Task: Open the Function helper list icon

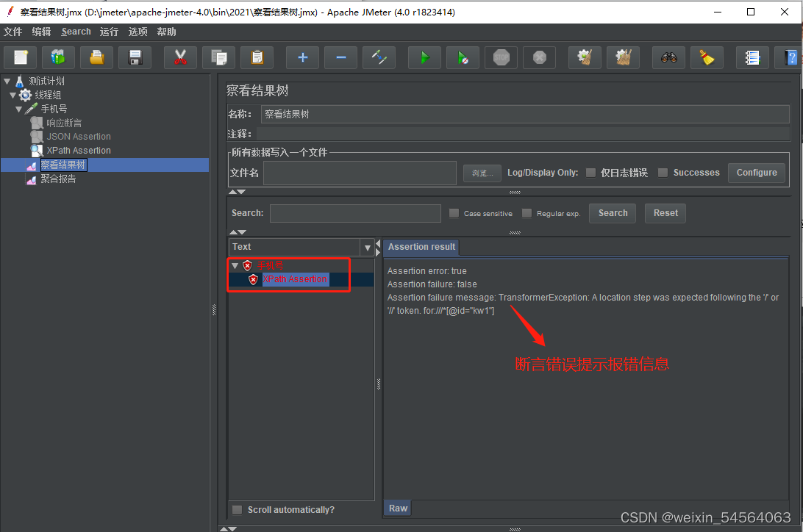Action: coord(752,57)
